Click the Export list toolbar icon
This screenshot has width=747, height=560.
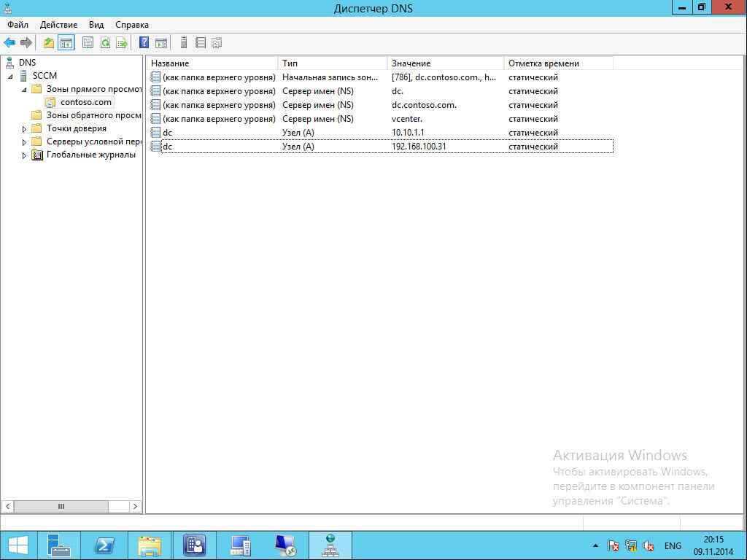(x=122, y=43)
